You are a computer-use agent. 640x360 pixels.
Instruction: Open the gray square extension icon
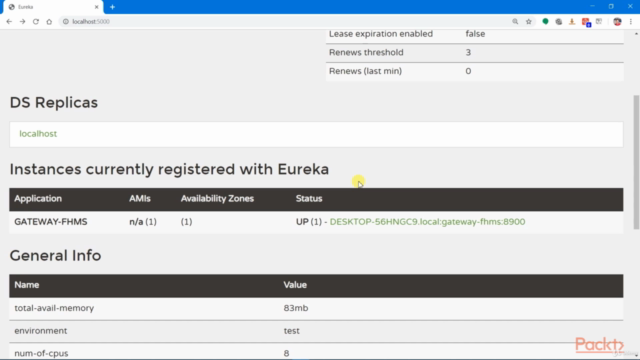pos(599,22)
